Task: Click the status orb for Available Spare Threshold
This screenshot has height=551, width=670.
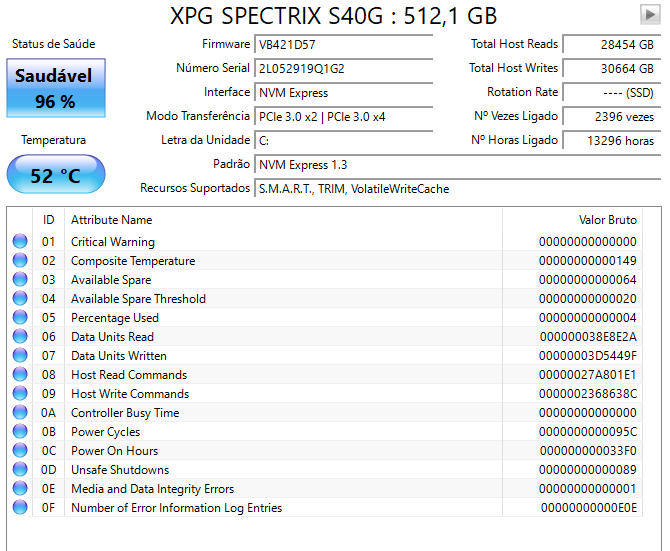Action: (20, 298)
